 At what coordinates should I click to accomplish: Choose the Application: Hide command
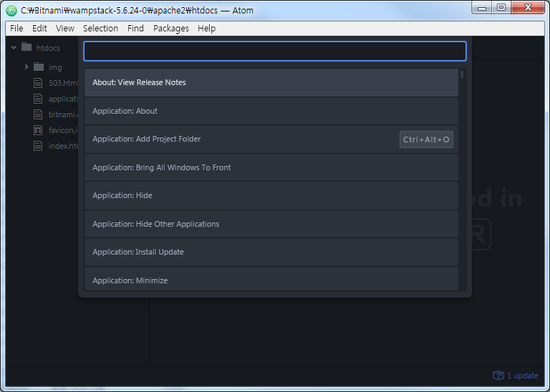(271, 196)
